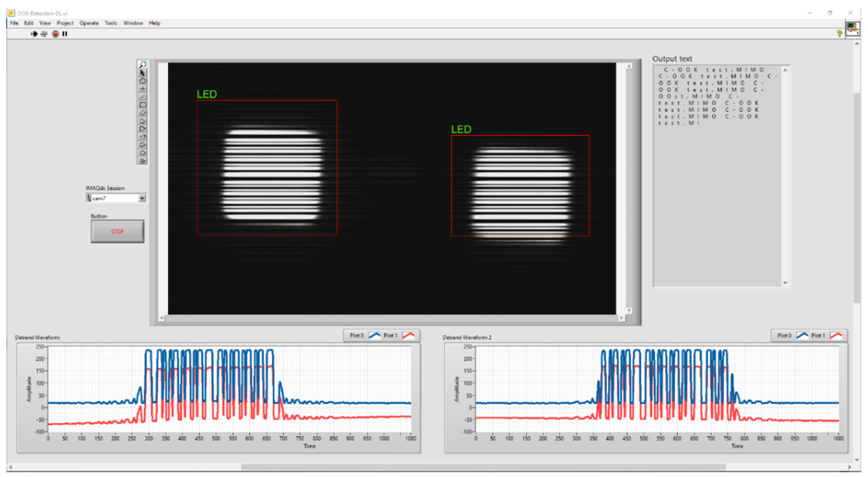Select the arrow Selection tool in image palette

click(142, 73)
